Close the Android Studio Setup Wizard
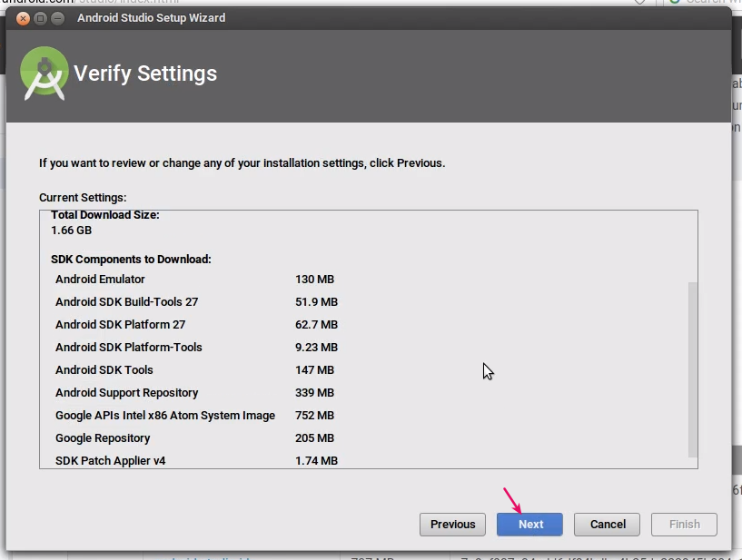 [x=22, y=17]
